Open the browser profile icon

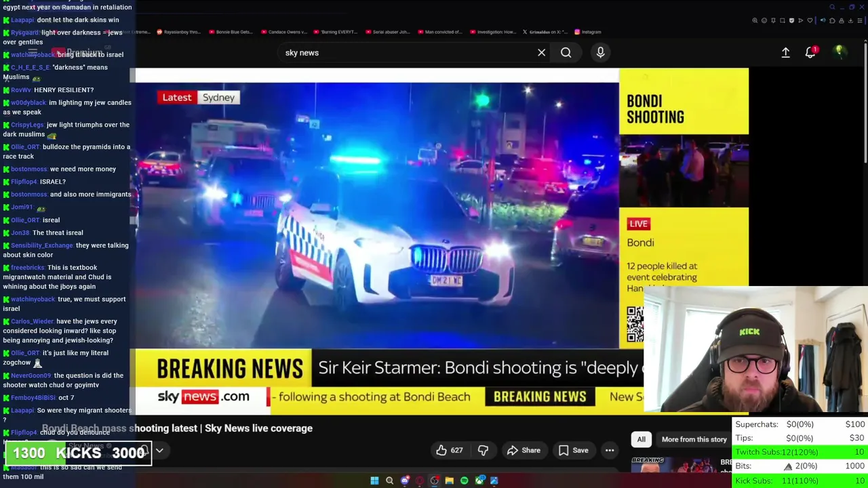pos(842,20)
